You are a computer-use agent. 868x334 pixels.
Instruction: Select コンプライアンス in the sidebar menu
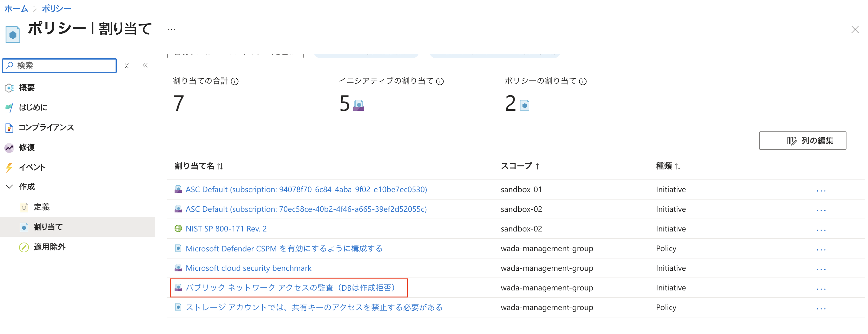click(x=46, y=128)
